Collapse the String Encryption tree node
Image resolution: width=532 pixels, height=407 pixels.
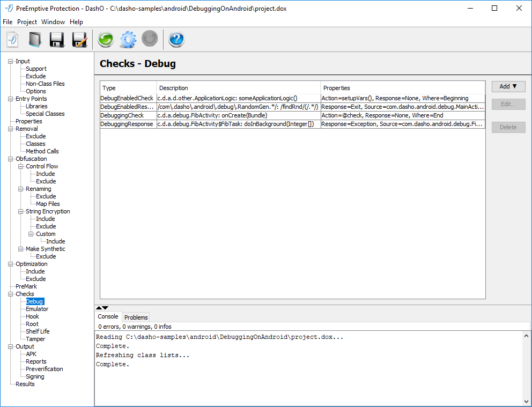coord(21,211)
